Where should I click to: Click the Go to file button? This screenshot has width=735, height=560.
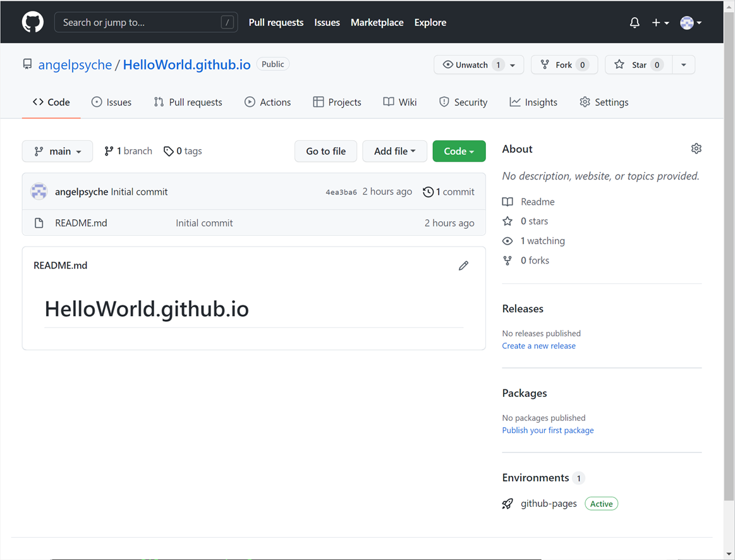coord(325,151)
